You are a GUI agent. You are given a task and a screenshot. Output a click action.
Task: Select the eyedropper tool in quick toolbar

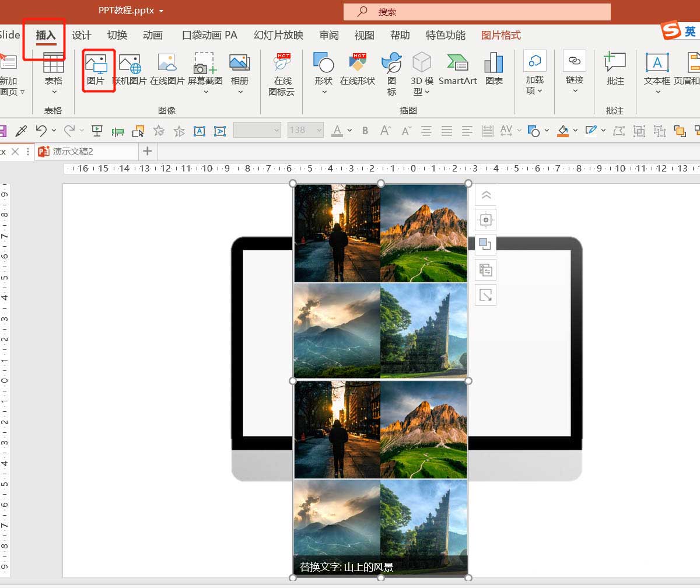tap(21, 130)
